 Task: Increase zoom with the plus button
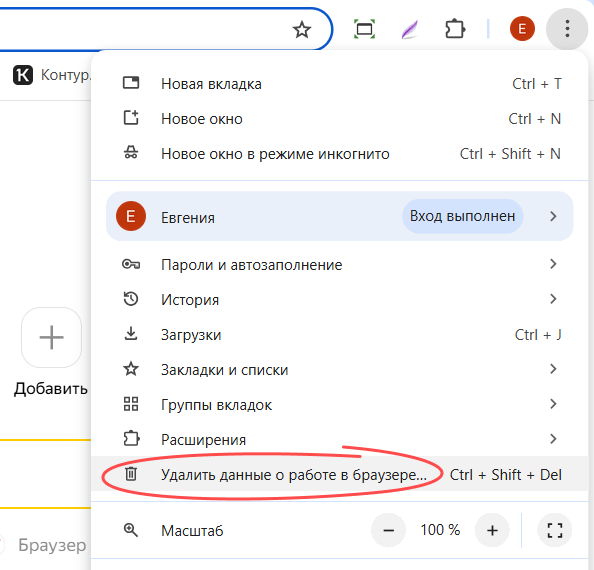492,530
